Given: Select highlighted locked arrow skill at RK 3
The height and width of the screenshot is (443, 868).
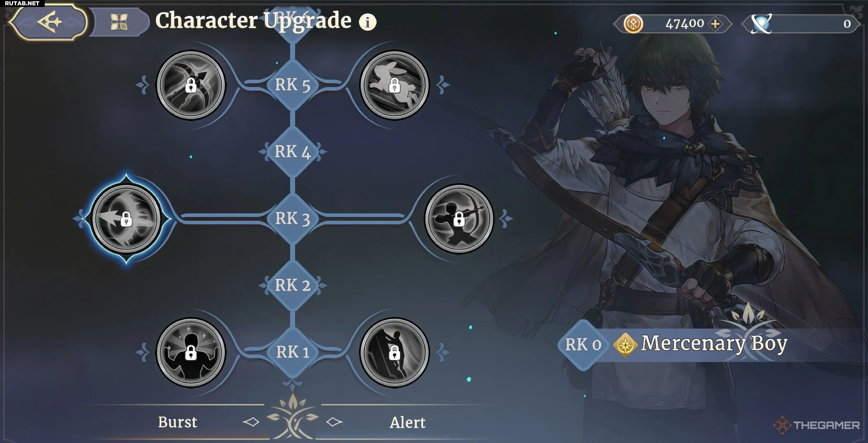Looking at the screenshot, I should click(x=126, y=219).
